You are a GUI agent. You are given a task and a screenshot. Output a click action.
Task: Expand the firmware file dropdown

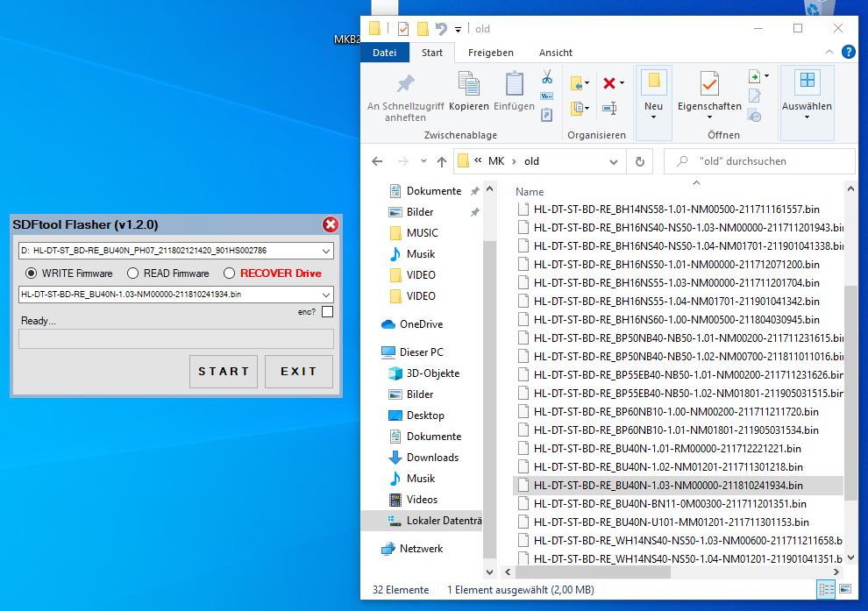(x=326, y=295)
